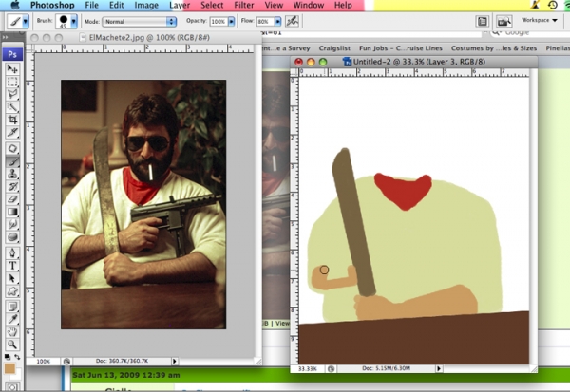Select the Gradient tool
The height and width of the screenshot is (392, 570).
pyautogui.click(x=12, y=212)
